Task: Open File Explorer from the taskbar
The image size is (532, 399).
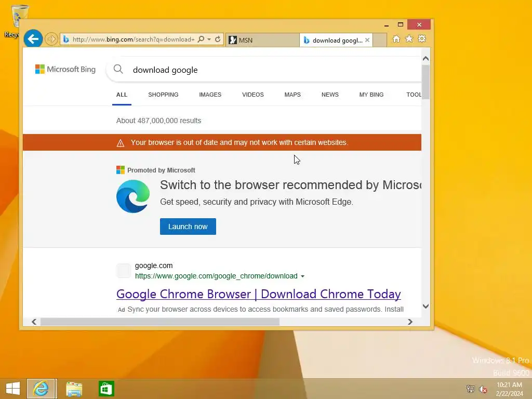Action: pyautogui.click(x=74, y=389)
